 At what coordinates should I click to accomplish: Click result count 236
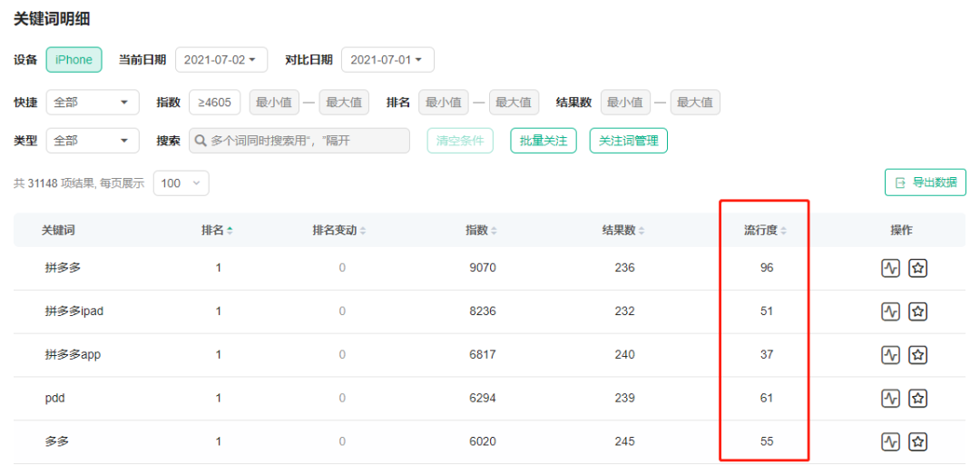(x=624, y=268)
